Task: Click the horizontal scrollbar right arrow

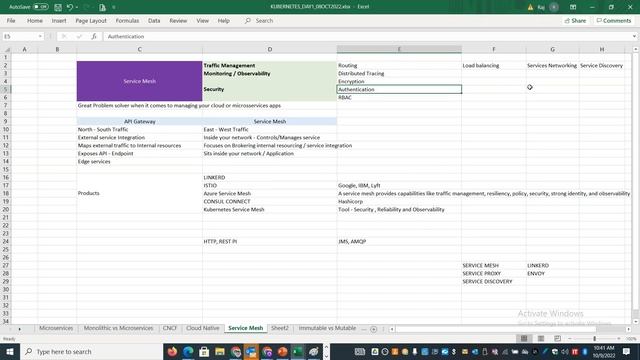Action: click(x=629, y=329)
